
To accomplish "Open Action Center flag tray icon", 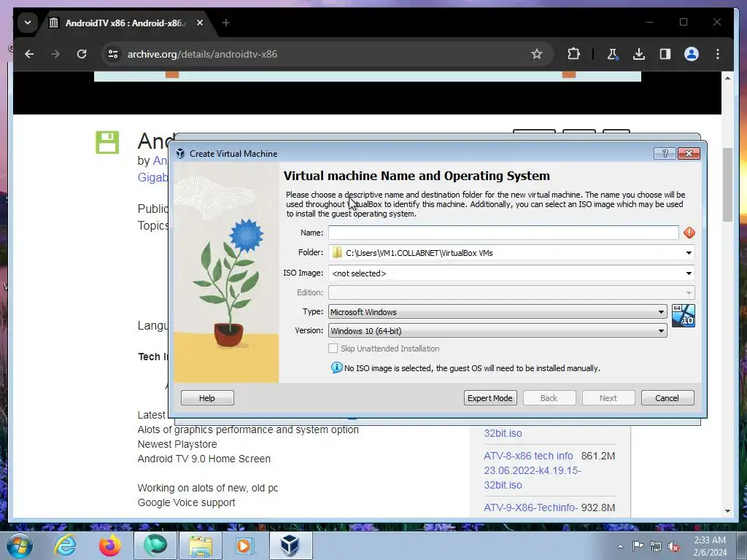I will 638,546.
